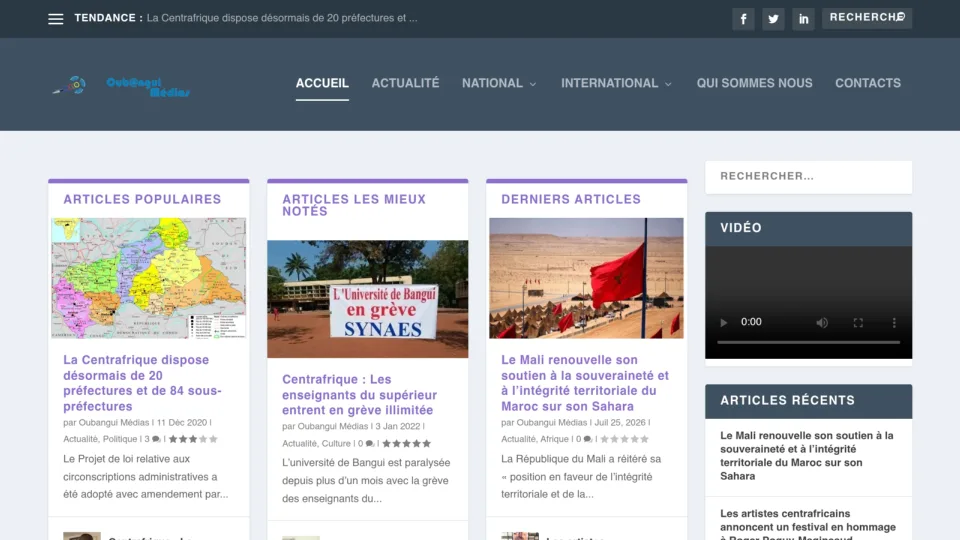The image size is (960, 540).
Task: Click the 'Derniers Articles' heading
Action: (x=571, y=200)
